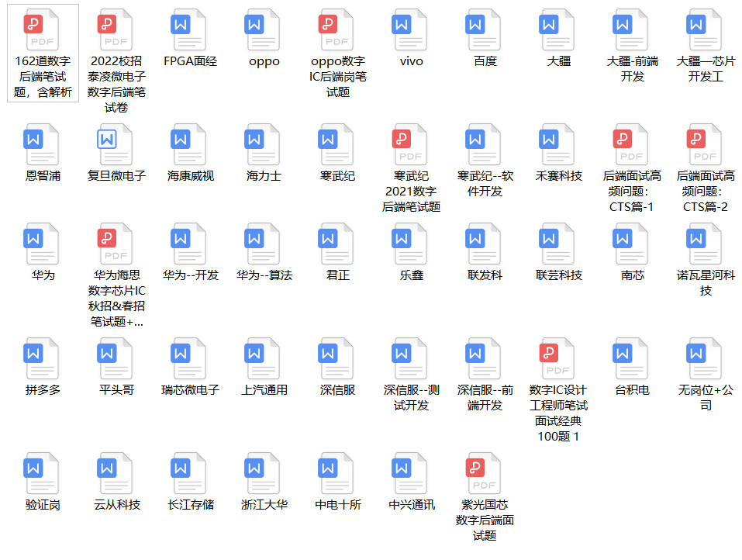
Task: Select the 中电十所 document icon
Action: tap(336, 473)
